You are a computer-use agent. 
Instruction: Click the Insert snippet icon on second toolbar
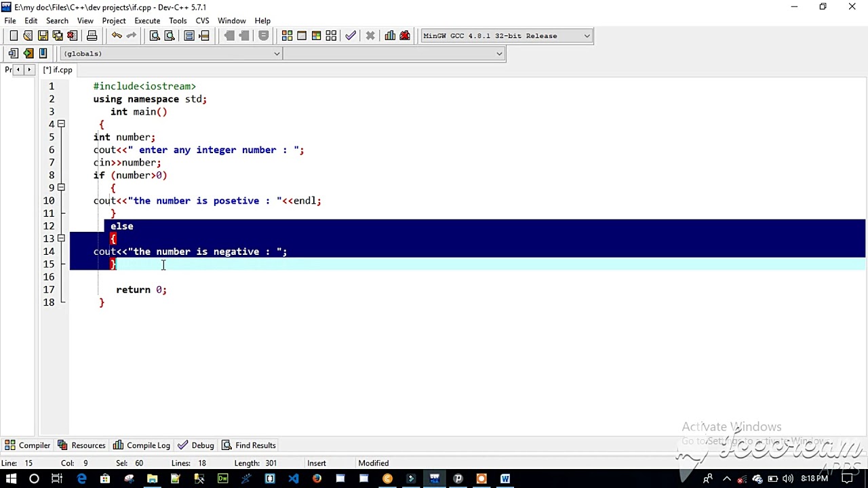tap(14, 54)
